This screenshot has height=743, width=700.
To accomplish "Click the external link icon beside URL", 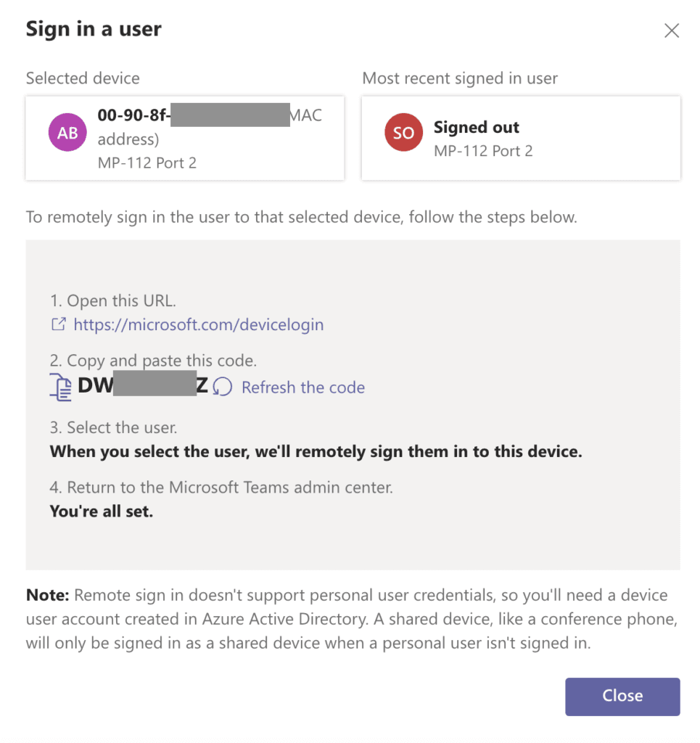I will click(59, 324).
